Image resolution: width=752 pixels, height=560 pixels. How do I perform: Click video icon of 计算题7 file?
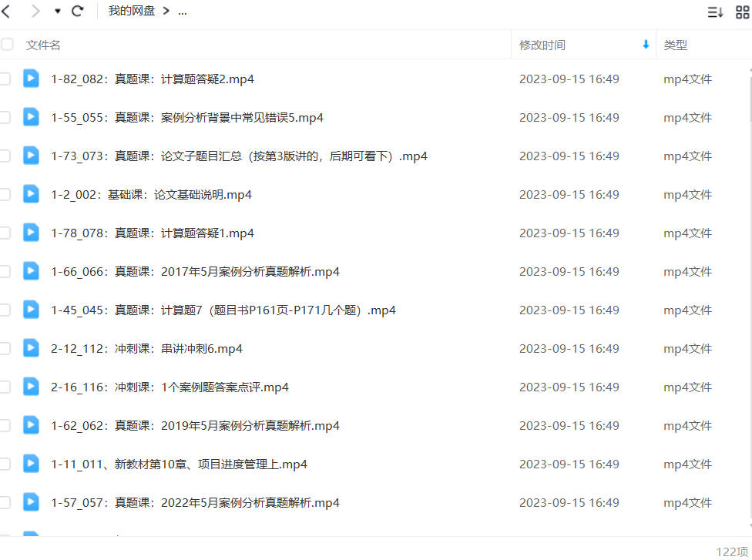pos(31,309)
